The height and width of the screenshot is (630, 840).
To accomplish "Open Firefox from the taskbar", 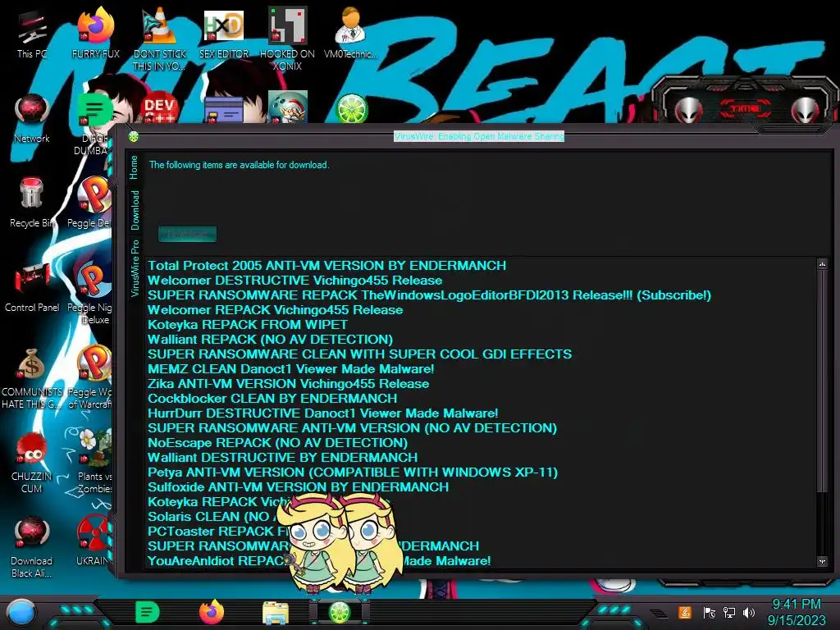I will tap(212, 612).
